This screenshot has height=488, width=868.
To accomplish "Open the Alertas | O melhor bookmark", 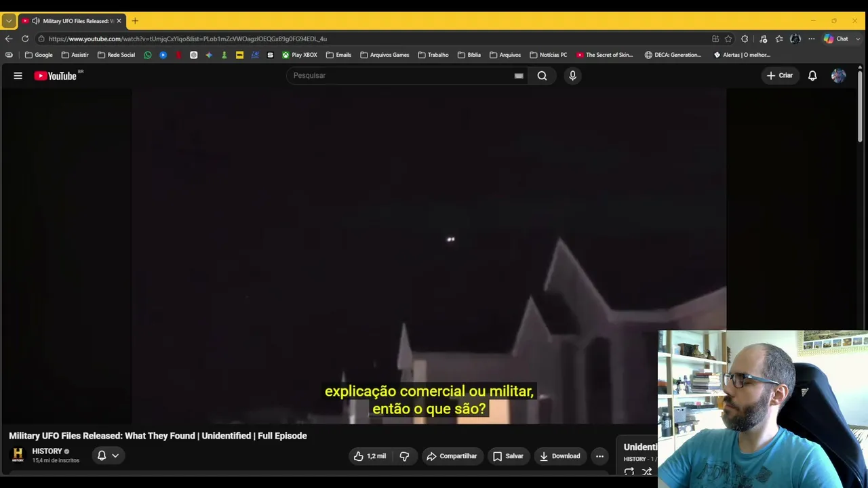I will click(x=742, y=55).
